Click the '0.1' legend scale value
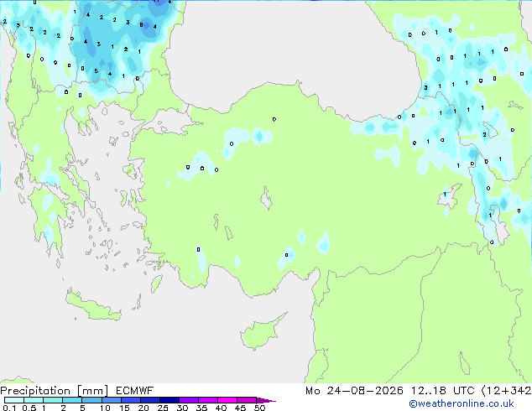The image size is (532, 411). click(x=9, y=408)
